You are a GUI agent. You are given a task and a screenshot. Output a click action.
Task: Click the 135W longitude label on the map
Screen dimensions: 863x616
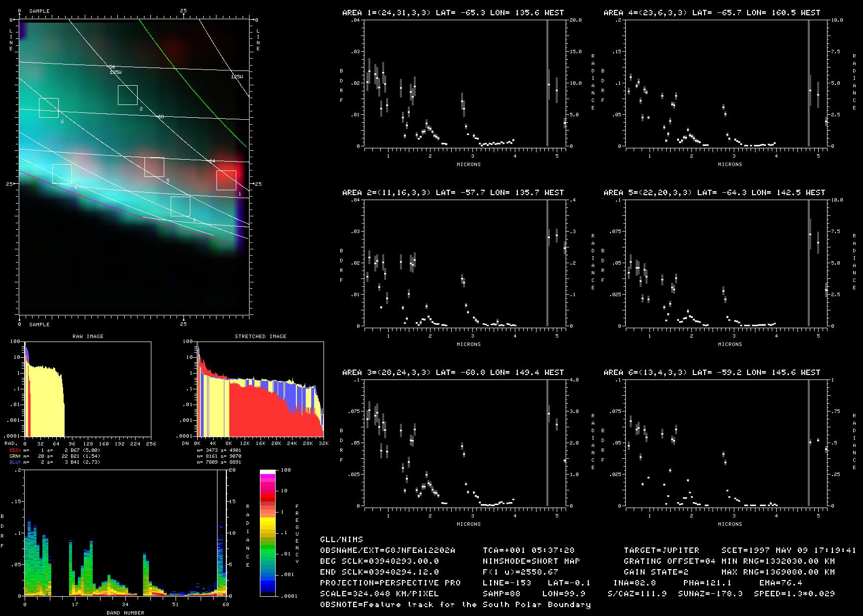tap(115, 72)
